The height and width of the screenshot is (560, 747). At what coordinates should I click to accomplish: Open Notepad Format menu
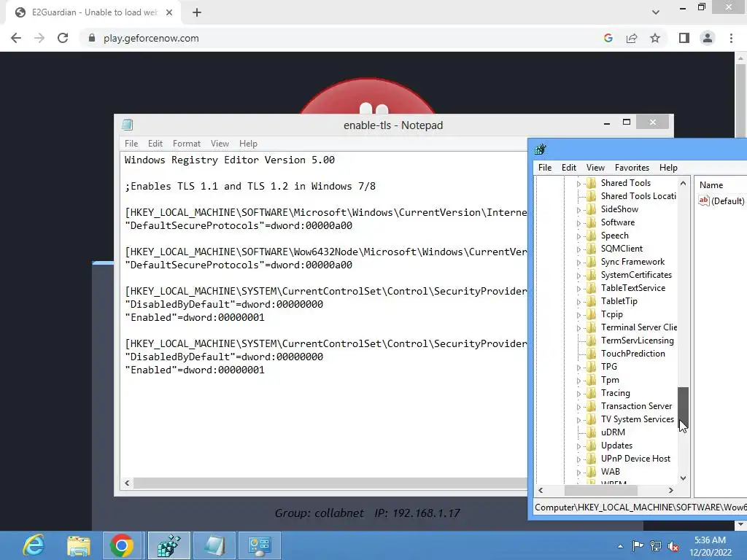point(186,144)
